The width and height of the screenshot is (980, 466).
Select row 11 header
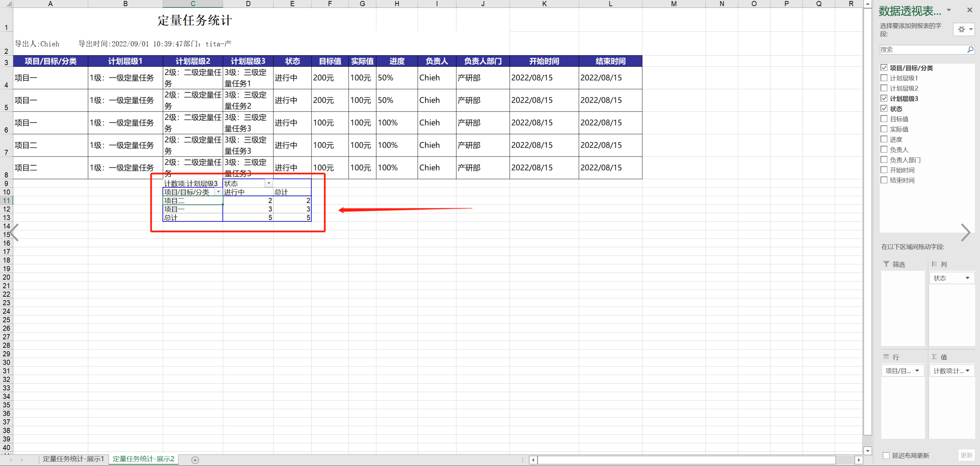tap(6, 200)
